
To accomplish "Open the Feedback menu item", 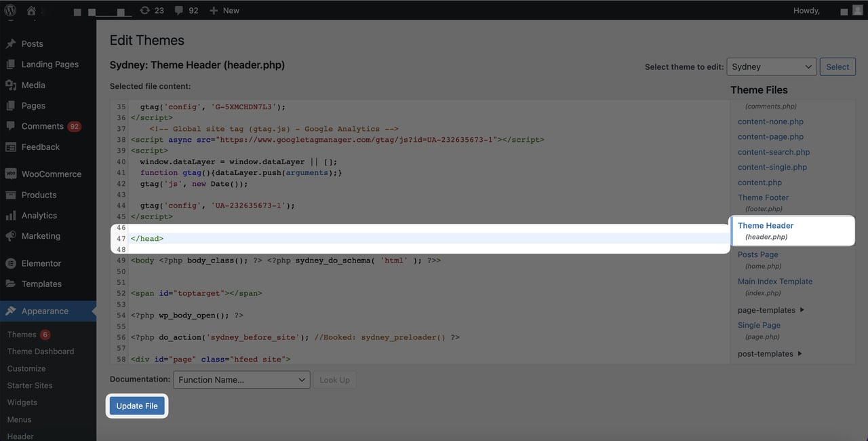I will tap(40, 147).
